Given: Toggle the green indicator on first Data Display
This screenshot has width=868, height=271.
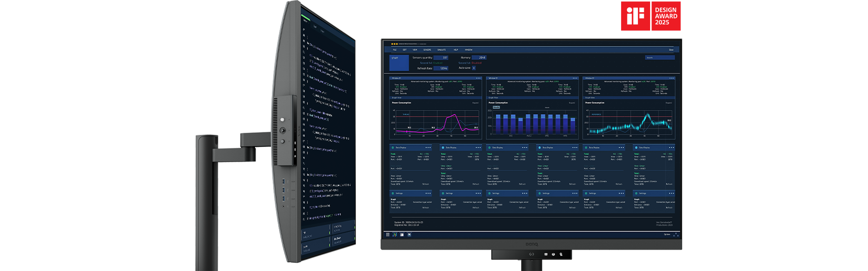Looking at the screenshot, I should tap(392, 148).
